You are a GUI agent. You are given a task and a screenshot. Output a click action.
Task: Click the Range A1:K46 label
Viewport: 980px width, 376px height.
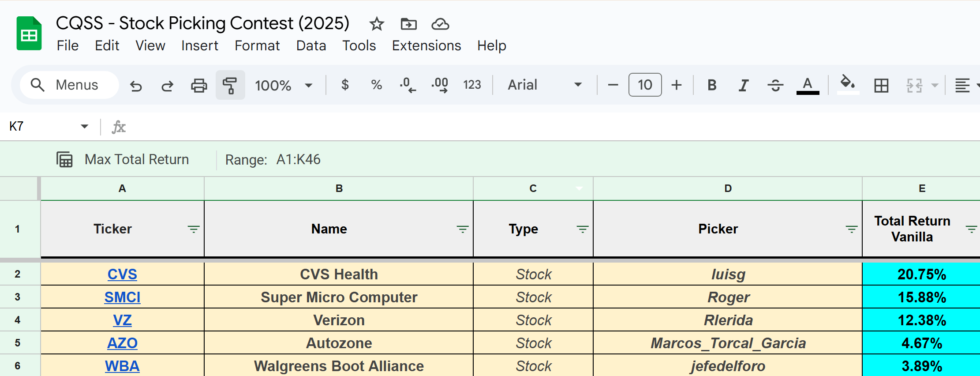pyautogui.click(x=273, y=159)
